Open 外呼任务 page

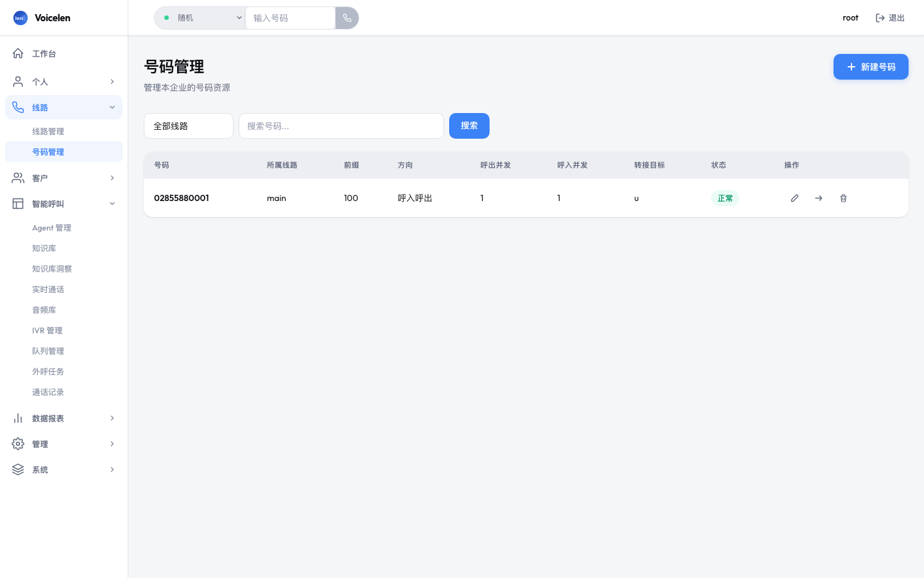point(64,371)
